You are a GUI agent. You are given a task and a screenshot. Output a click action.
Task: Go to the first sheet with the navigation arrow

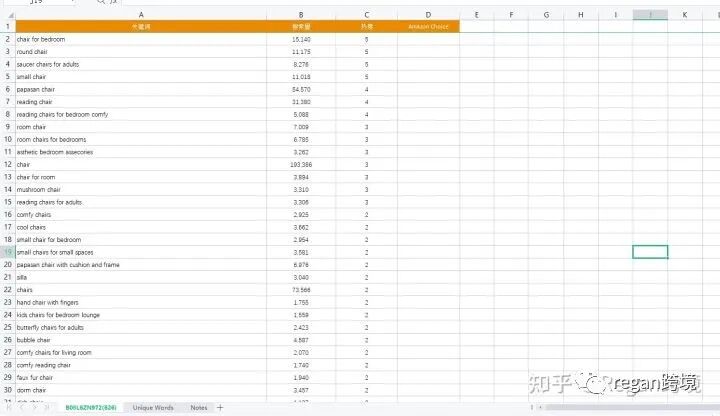[9, 407]
